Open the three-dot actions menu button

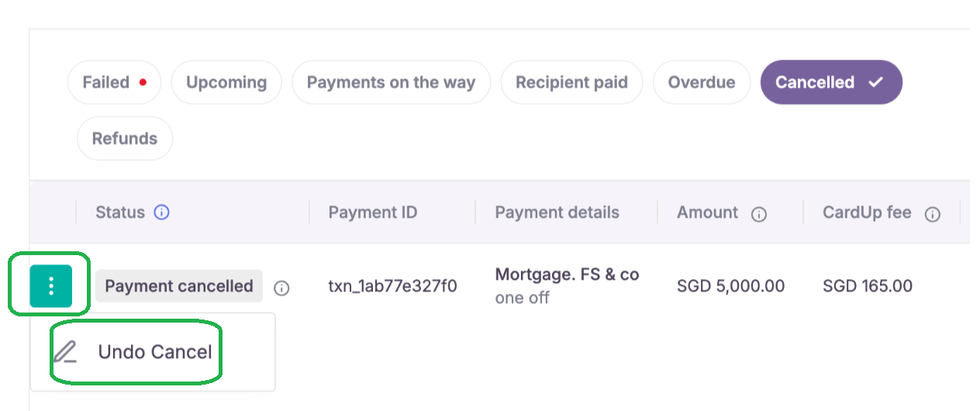pyautogui.click(x=51, y=286)
